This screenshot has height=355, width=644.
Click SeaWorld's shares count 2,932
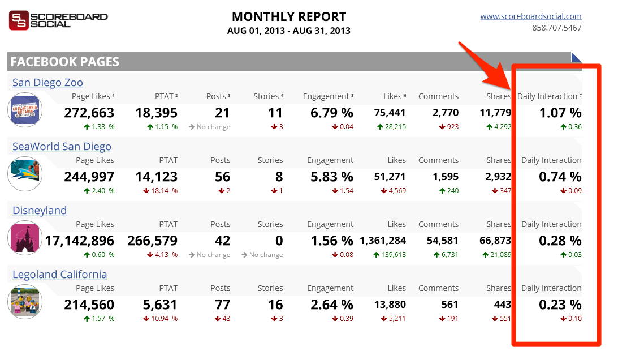coord(498,177)
